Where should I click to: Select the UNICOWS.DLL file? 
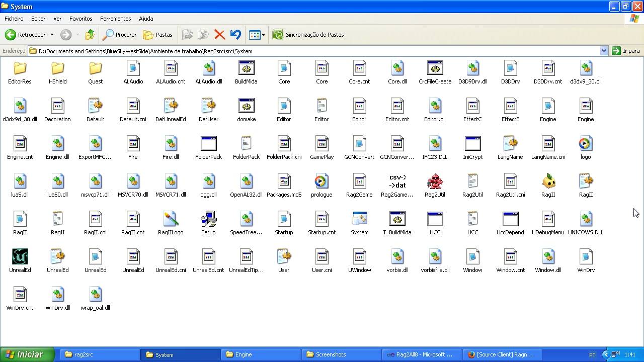tap(586, 223)
